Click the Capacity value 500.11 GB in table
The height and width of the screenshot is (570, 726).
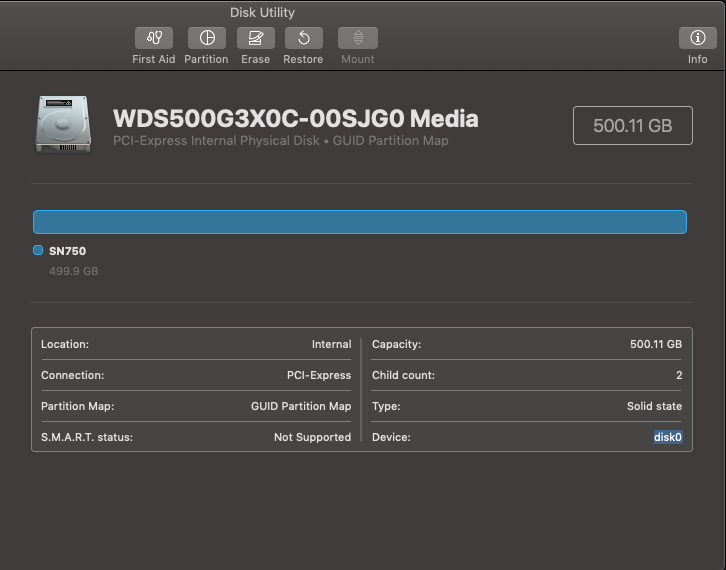click(x=656, y=344)
